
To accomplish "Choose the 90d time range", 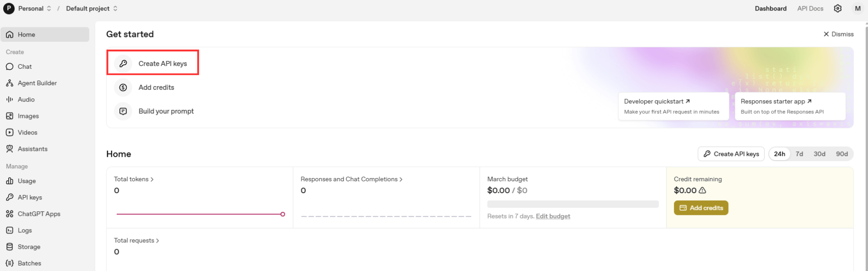I will (842, 154).
